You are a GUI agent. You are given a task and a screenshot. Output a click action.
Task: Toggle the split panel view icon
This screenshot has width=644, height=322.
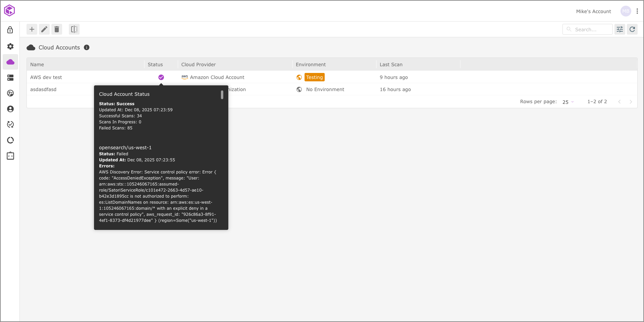coord(74,29)
